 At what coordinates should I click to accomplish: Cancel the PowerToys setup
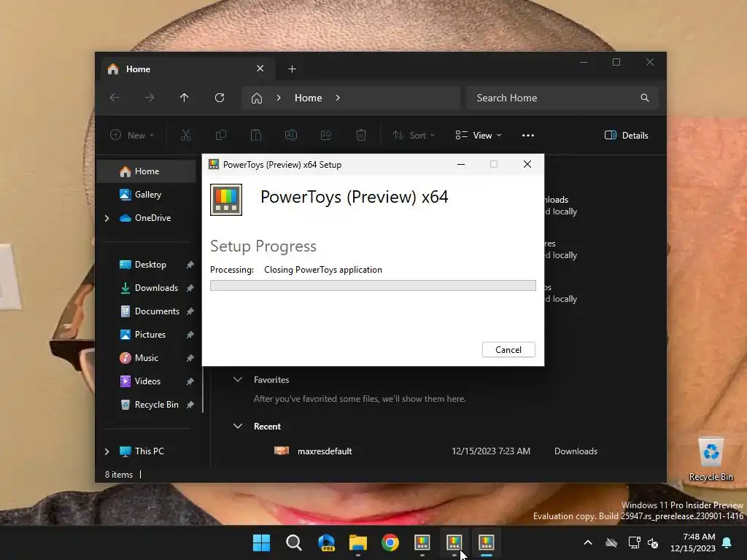[x=508, y=349]
